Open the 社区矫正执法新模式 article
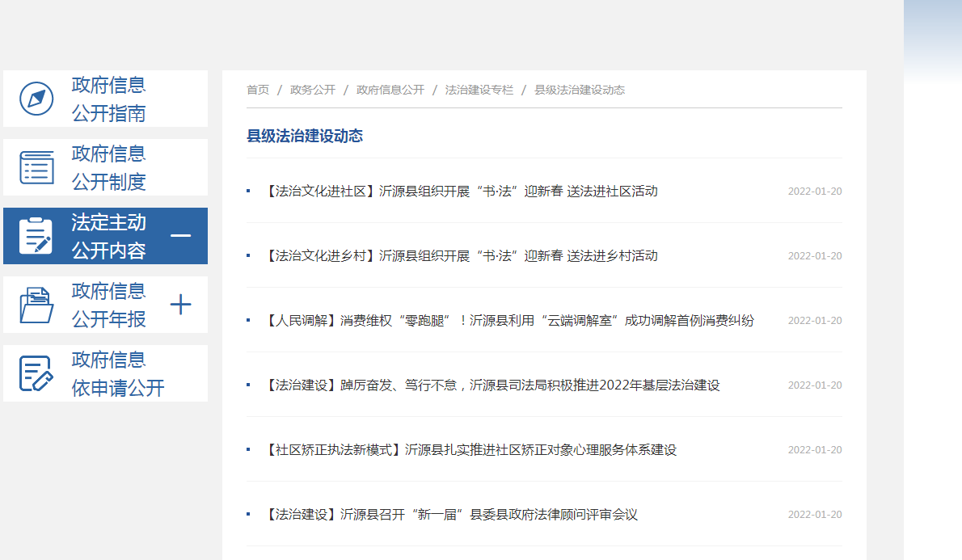Viewport: 962px width, 560px height. [x=470, y=450]
